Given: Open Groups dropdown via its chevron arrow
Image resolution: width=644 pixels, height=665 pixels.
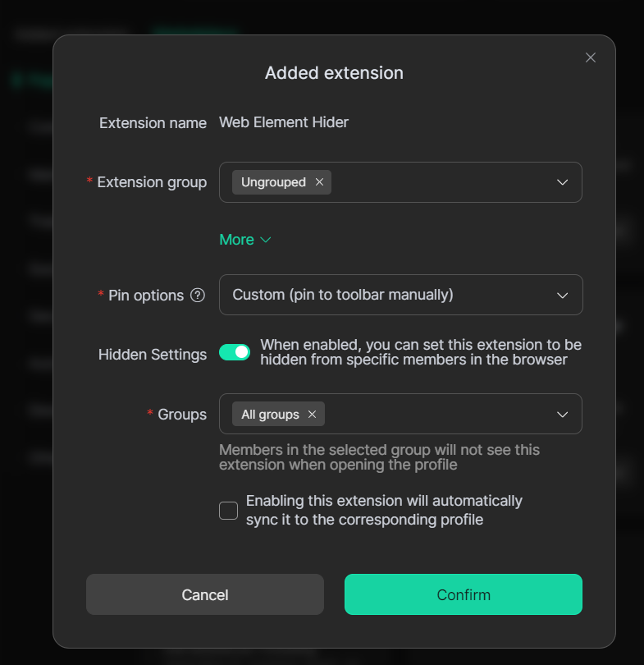Looking at the screenshot, I should click(562, 415).
